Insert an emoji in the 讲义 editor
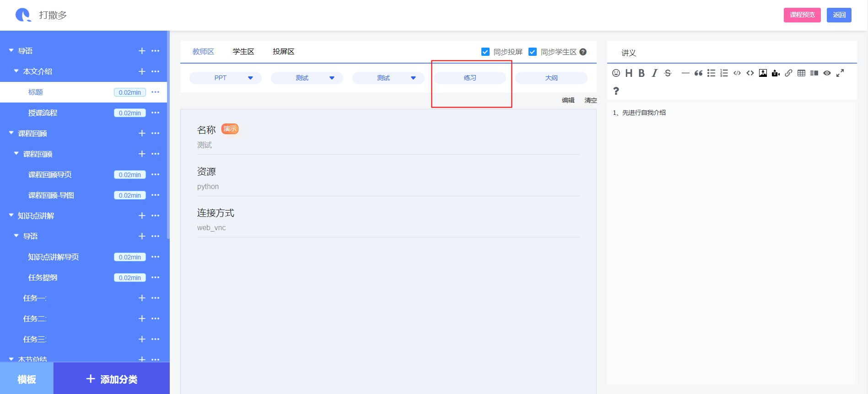 (x=616, y=73)
